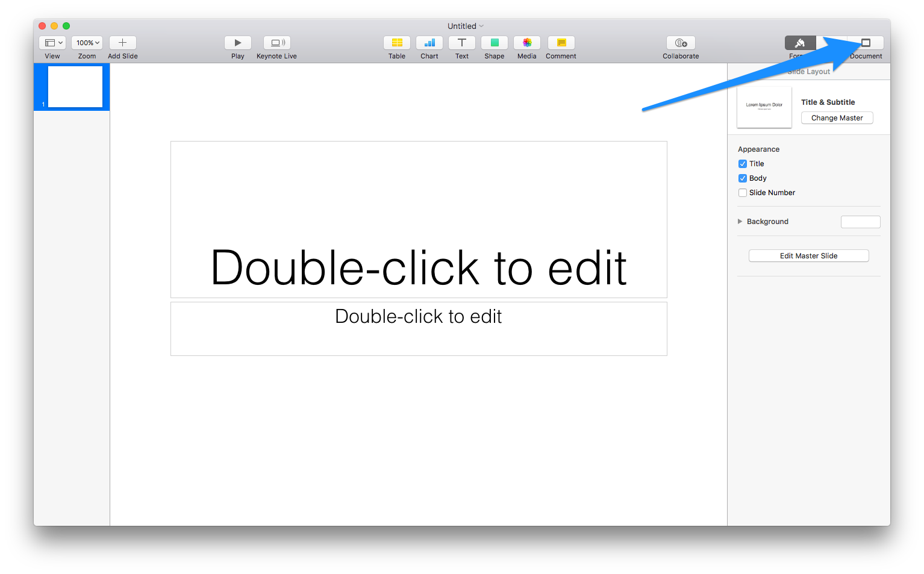Image resolution: width=924 pixels, height=574 pixels.
Task: Open the Document sidebar panel
Action: pos(866,43)
